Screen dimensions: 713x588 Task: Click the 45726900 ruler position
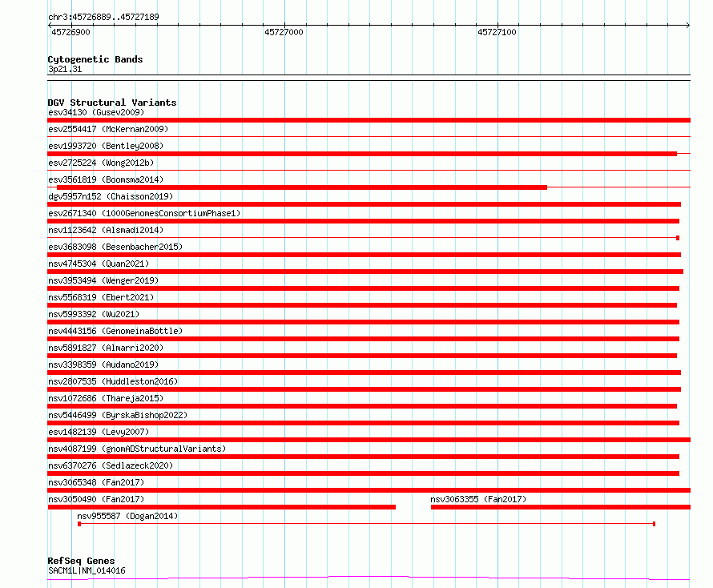tap(71, 32)
